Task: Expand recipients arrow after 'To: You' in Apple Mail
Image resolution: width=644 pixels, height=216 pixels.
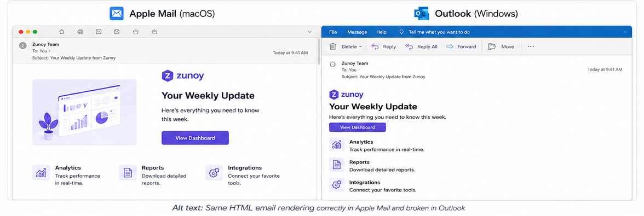Action: pos(49,51)
